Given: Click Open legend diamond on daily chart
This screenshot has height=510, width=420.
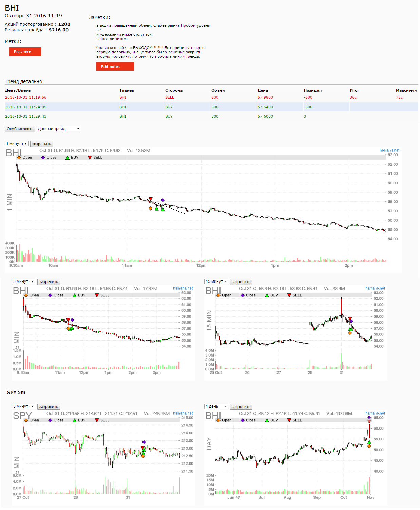Looking at the screenshot, I should pyautogui.click(x=218, y=420).
